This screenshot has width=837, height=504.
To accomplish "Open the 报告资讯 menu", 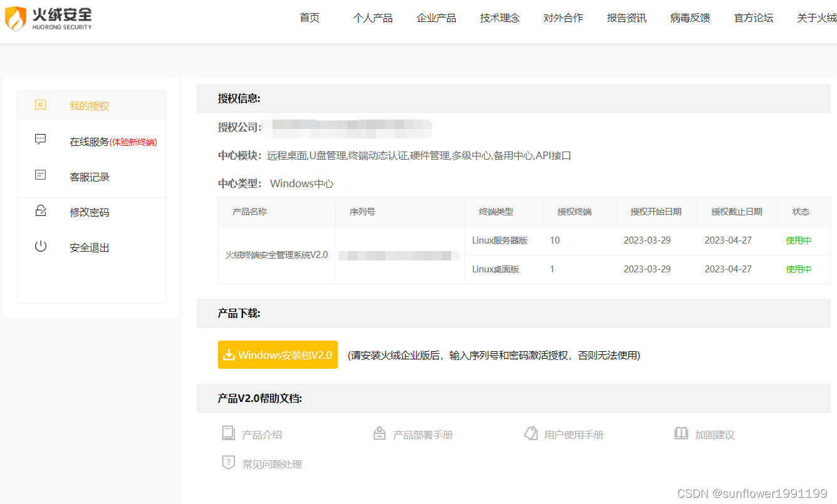I will [626, 18].
